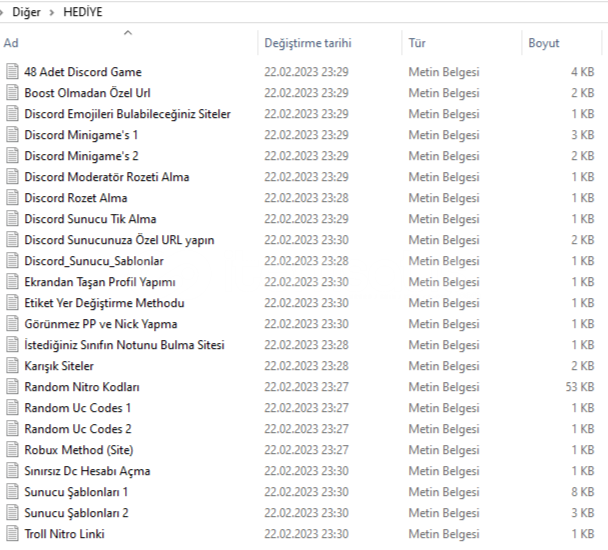
Task: Click the 53 KB size of Random Nitro Kodları
Action: tap(580, 387)
